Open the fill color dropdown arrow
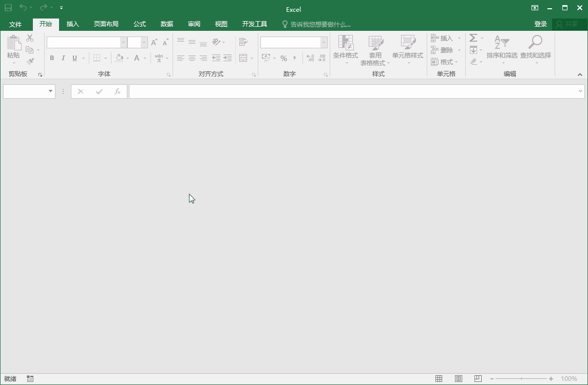Screen dimensions: 588x385 point(127,58)
